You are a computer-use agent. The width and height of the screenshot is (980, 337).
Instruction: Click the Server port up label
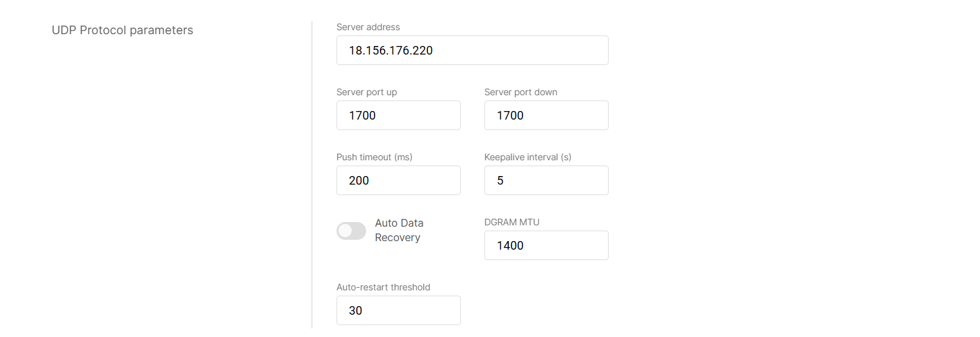pyautogui.click(x=367, y=92)
